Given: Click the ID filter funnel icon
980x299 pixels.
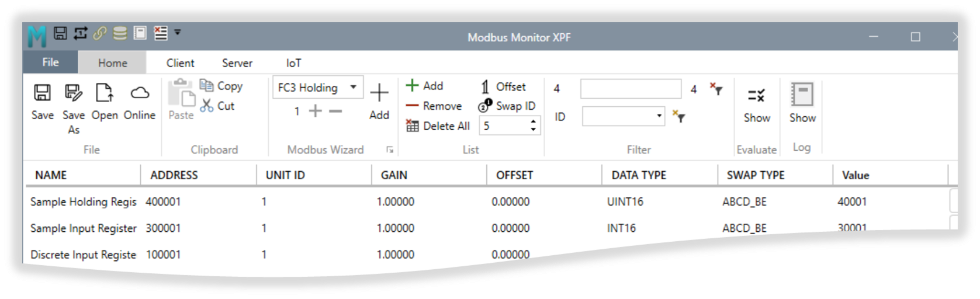Looking at the screenshot, I should pos(678,116).
